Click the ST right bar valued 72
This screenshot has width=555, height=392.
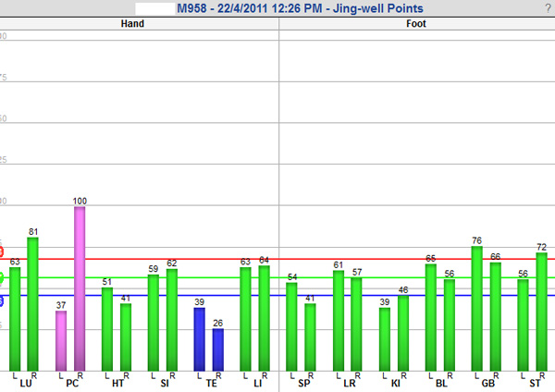542,311
